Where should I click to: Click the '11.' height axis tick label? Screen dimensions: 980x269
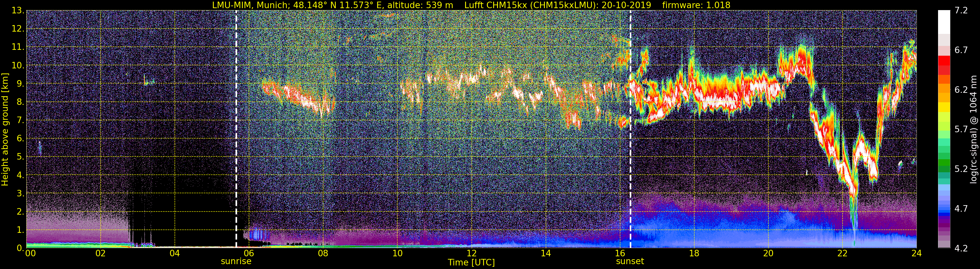point(18,47)
